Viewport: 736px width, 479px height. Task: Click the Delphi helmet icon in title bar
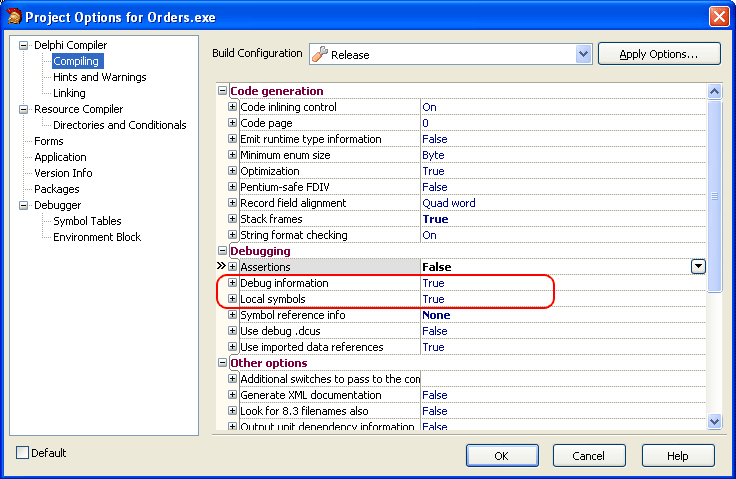[13, 16]
